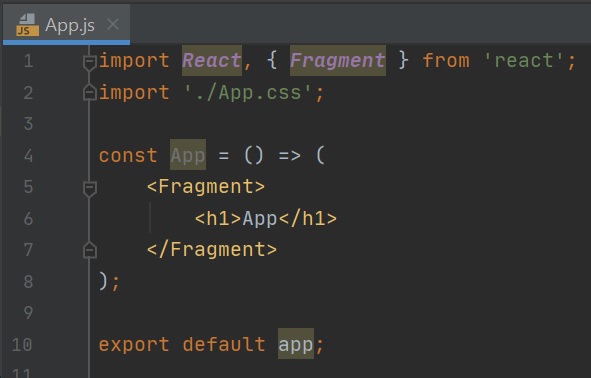
Task: Click the from keyword on line 1
Action: (x=446, y=60)
